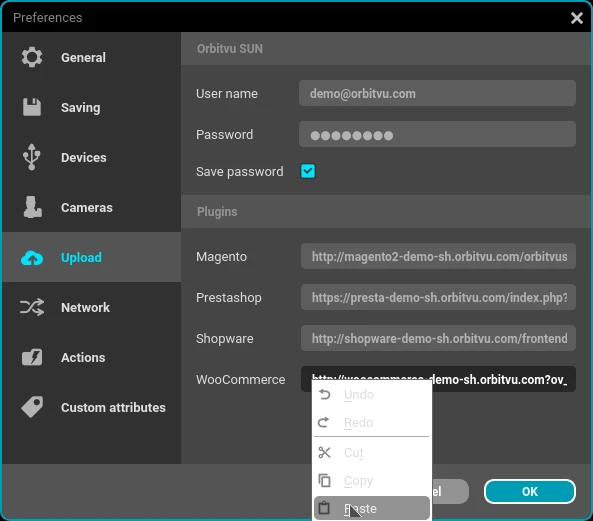Open Network shuffle arrows icon
The image size is (593, 521).
point(32,307)
